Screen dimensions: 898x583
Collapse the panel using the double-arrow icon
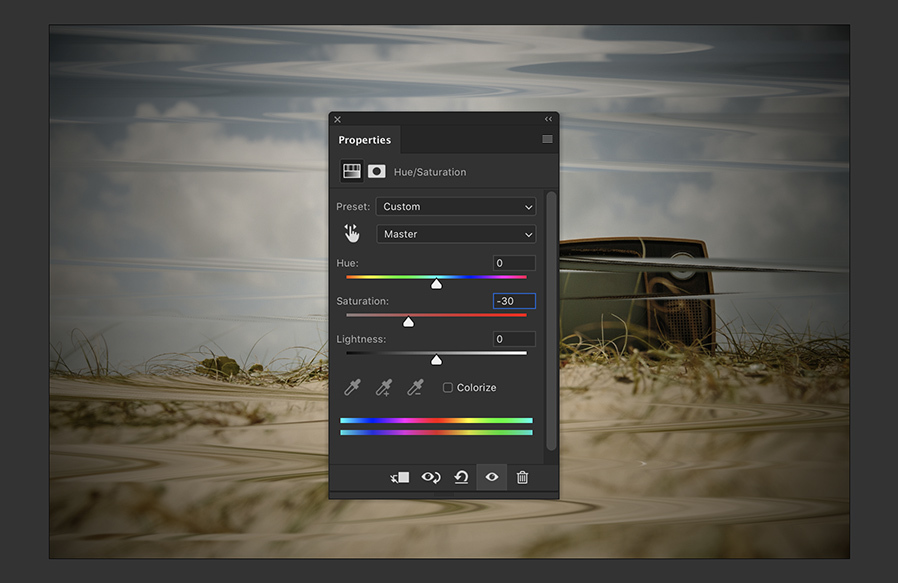(548, 119)
